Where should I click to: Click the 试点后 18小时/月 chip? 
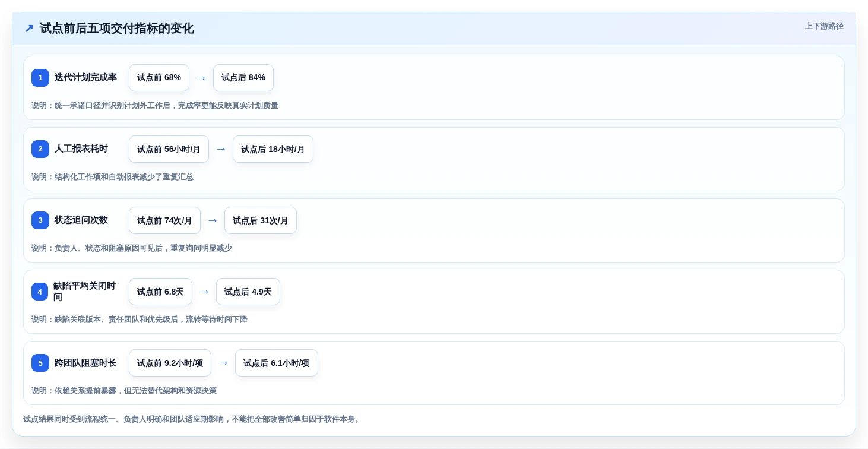273,149
